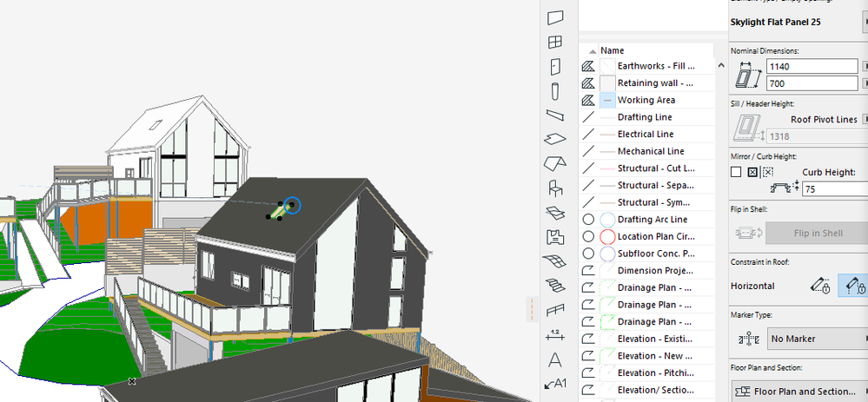
Task: Click the fill-type icon beside Retaining wall
Action: pyautogui.click(x=588, y=83)
